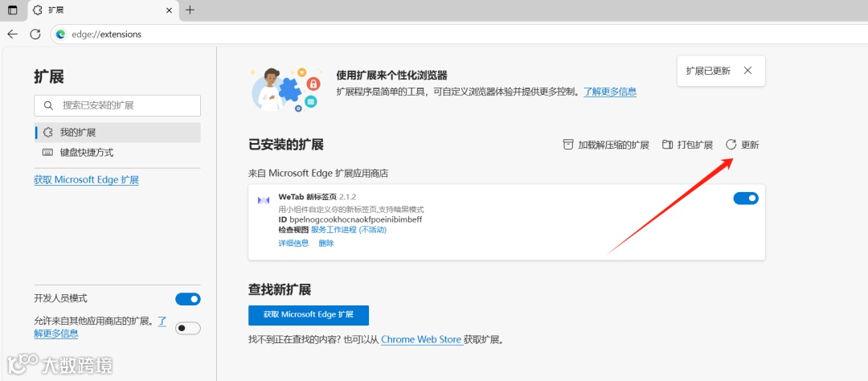Click the 使用扩展来个性化浏览器 heading

tap(392, 76)
